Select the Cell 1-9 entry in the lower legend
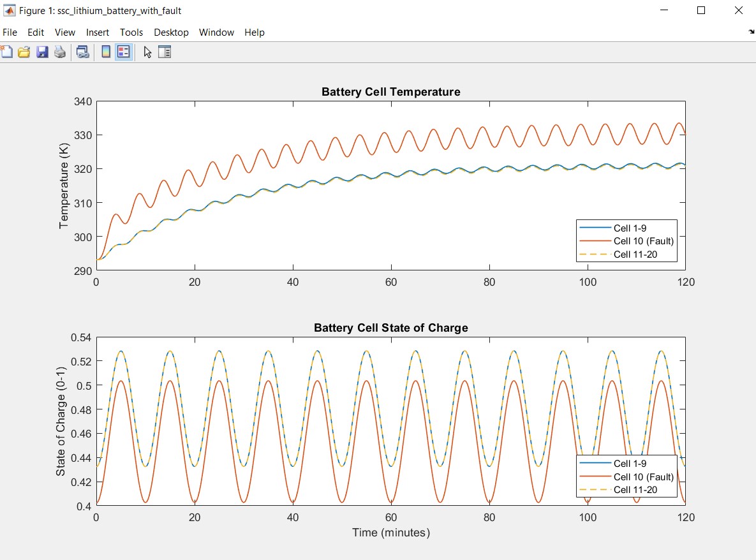 pos(636,464)
